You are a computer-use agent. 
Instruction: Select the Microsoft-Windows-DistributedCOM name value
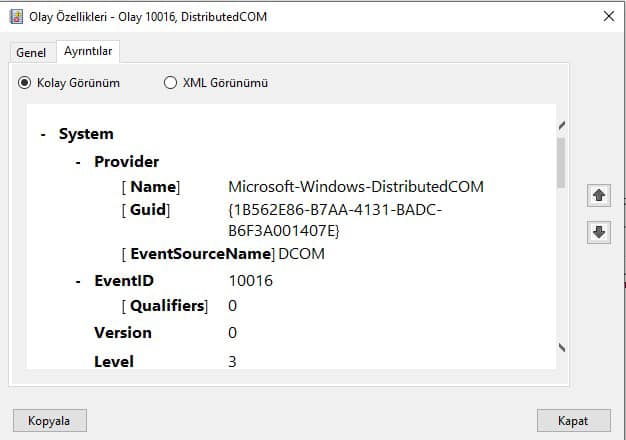pos(356,186)
